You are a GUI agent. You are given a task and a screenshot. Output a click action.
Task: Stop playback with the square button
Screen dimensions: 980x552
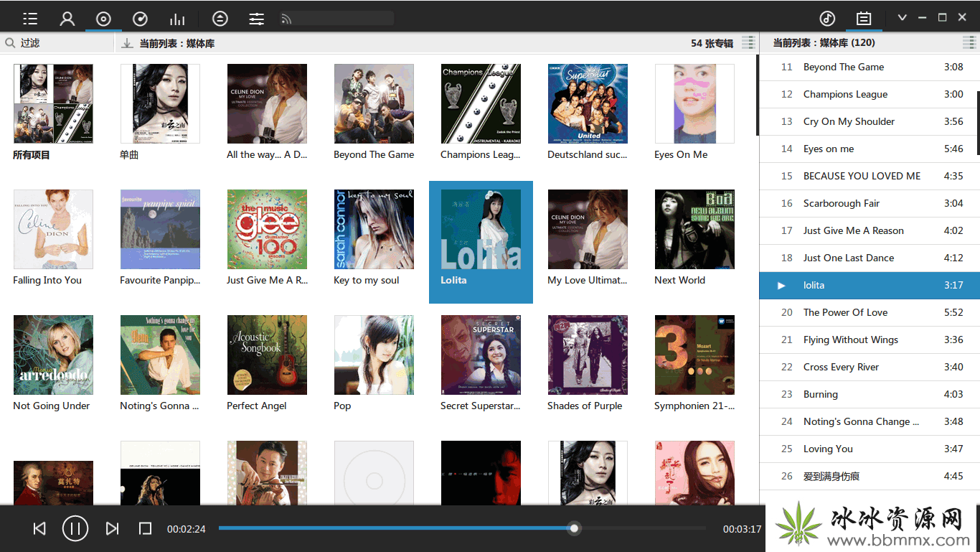click(145, 529)
